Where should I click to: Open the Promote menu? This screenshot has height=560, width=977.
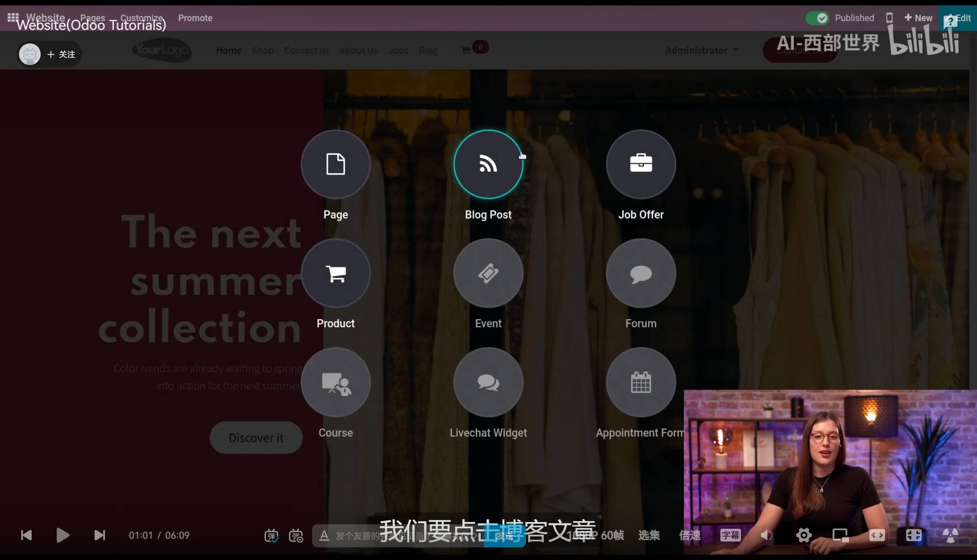(x=195, y=18)
